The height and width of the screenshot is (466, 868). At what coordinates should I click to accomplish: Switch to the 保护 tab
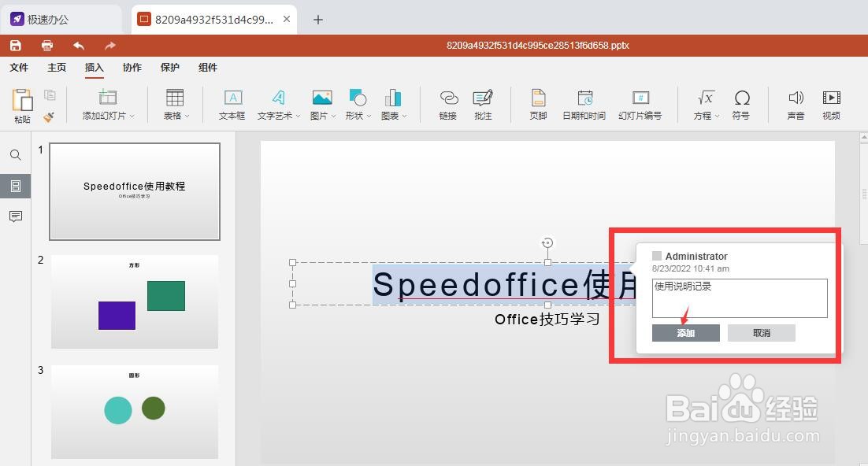[170, 68]
